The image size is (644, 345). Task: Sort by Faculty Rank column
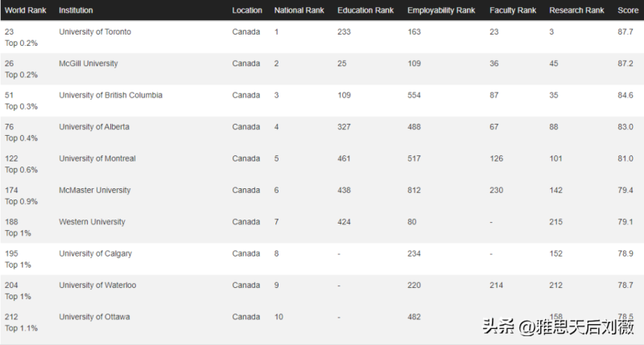[513, 10]
